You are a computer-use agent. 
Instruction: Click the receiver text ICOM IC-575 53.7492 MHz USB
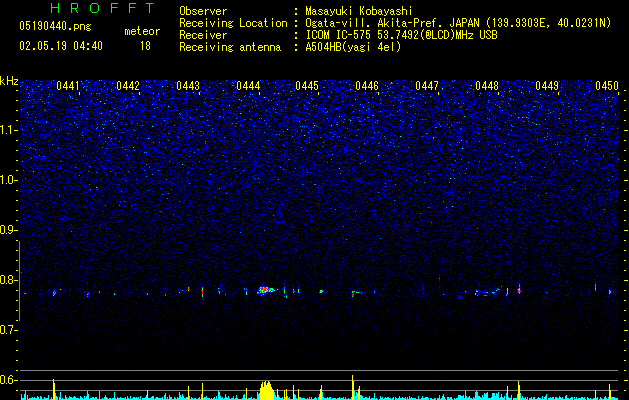pyautogui.click(x=401, y=35)
